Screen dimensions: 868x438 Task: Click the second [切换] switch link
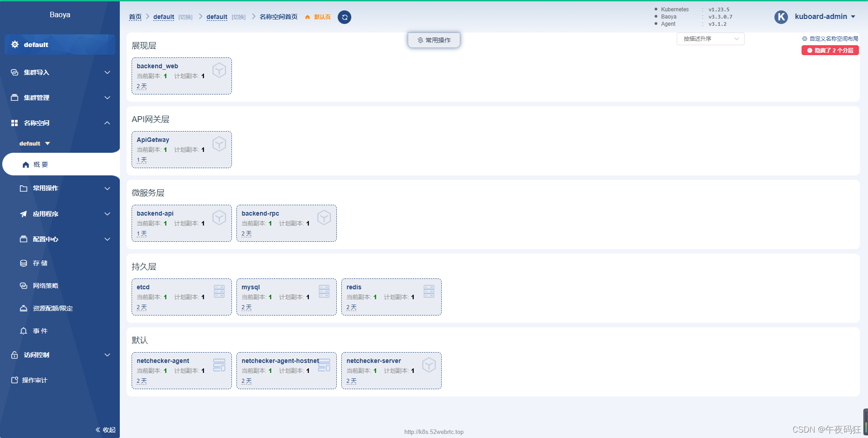(x=239, y=17)
